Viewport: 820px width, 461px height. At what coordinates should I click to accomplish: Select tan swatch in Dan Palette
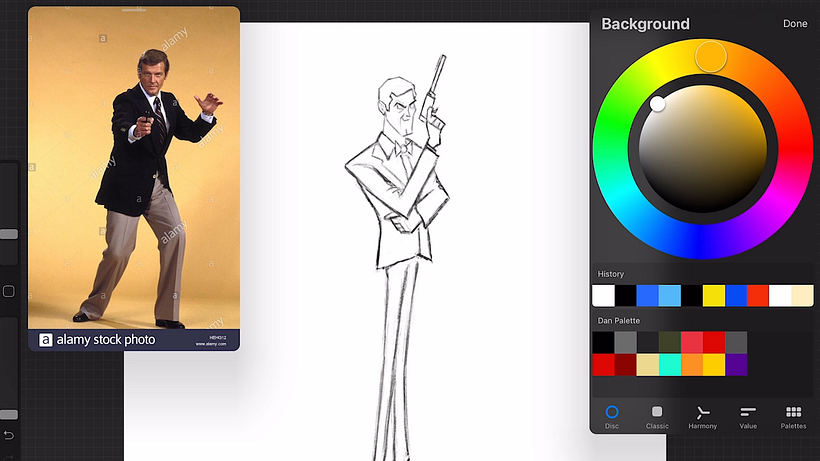click(x=647, y=365)
